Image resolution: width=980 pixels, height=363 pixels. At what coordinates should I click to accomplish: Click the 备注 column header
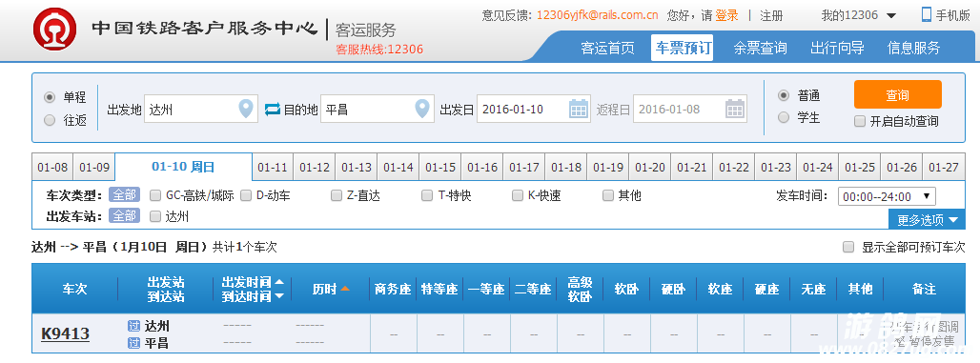924,290
